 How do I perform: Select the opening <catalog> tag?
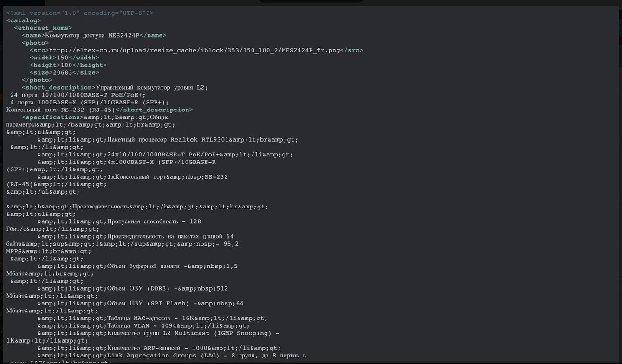tap(24, 20)
